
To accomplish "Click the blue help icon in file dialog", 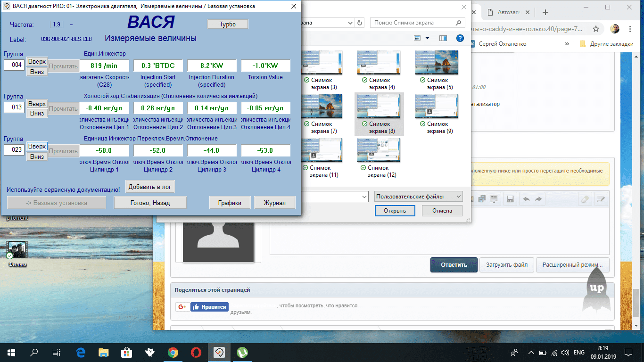I will [460, 38].
